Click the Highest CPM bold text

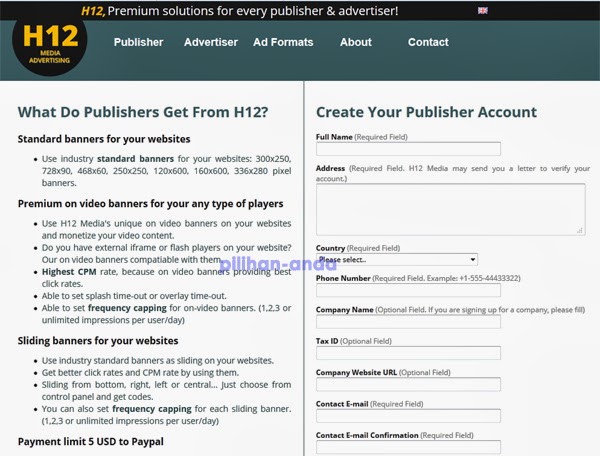(x=69, y=272)
